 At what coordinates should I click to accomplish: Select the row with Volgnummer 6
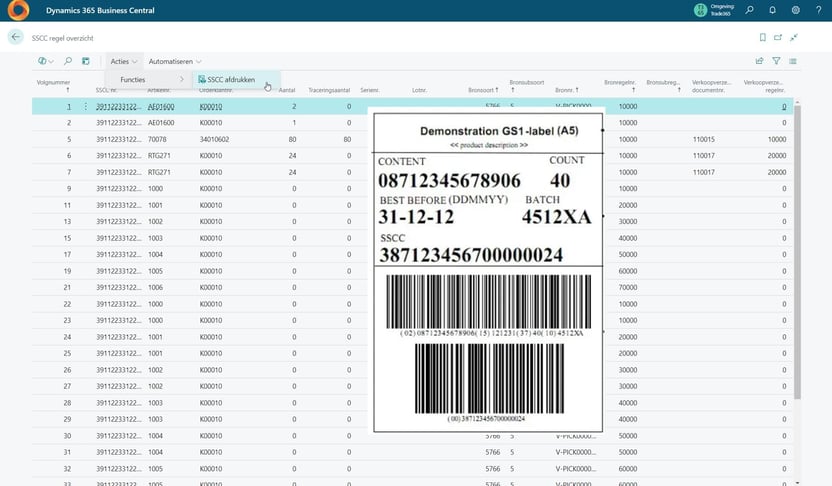point(412,155)
